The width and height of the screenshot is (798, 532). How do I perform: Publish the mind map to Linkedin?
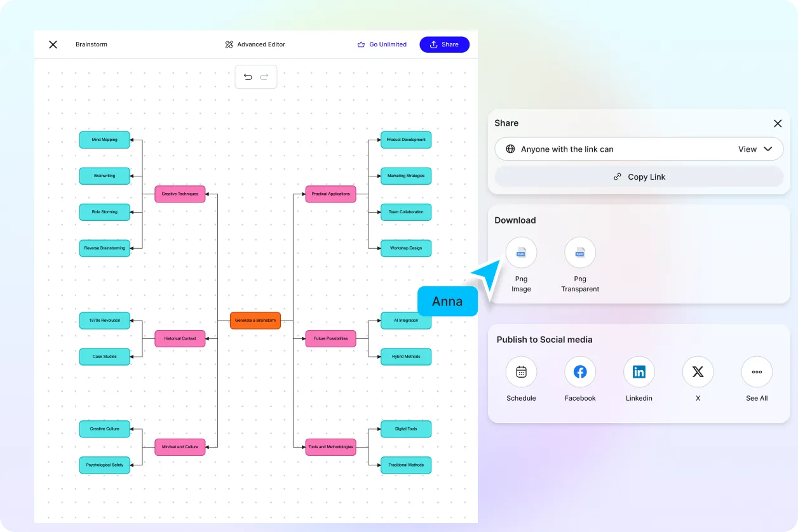click(x=639, y=371)
